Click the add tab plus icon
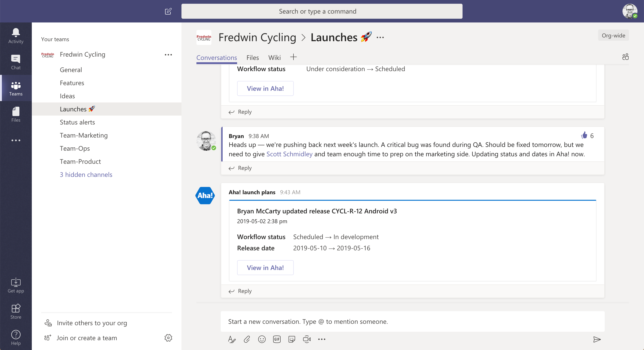Viewport: 644px width, 350px height. (293, 57)
